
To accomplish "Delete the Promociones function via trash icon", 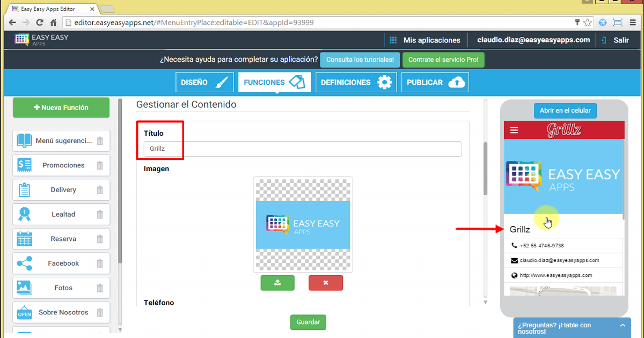I will (x=100, y=165).
